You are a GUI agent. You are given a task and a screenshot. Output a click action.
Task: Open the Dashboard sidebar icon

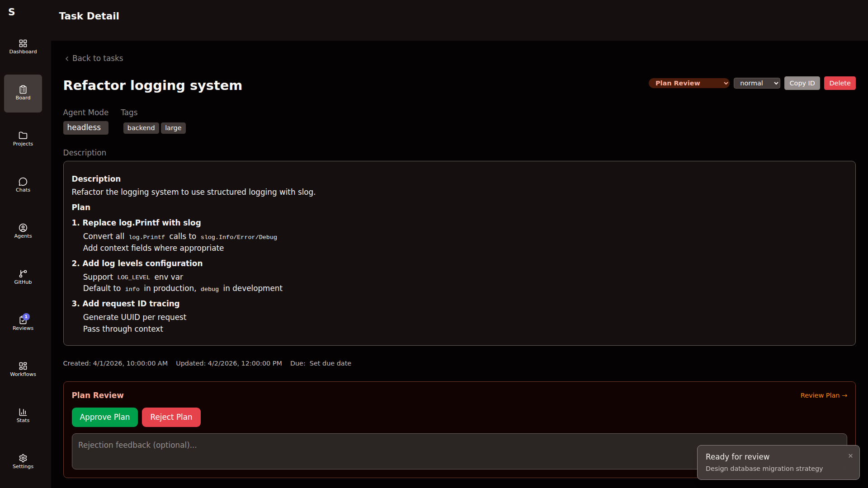point(23,47)
